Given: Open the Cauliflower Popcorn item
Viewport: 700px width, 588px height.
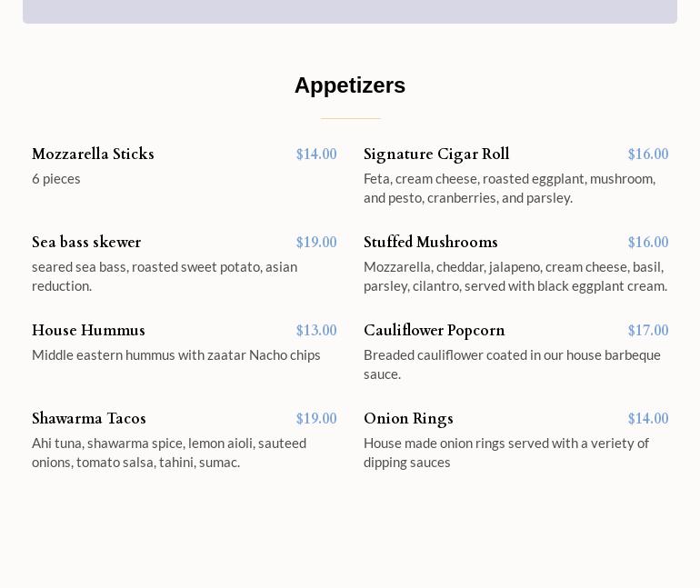Looking at the screenshot, I should click(x=434, y=331).
